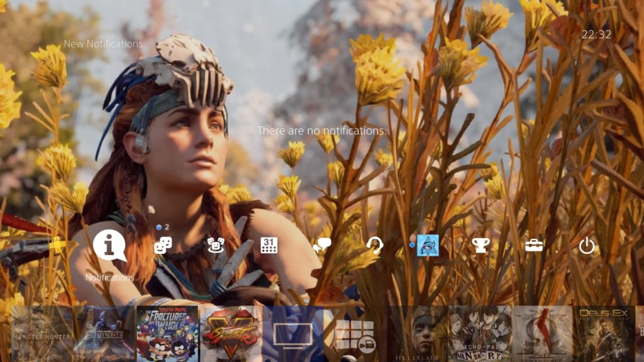Open the Power options icon

point(587,246)
